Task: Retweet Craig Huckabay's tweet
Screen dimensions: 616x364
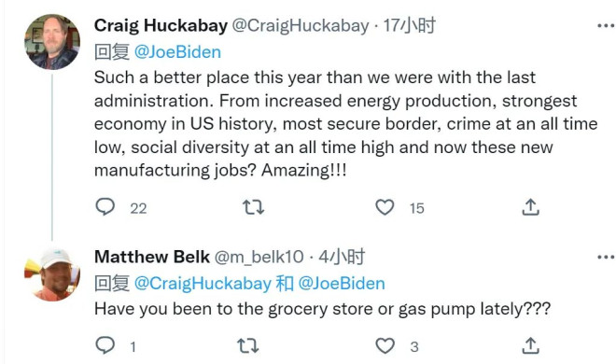Action: pos(253,207)
